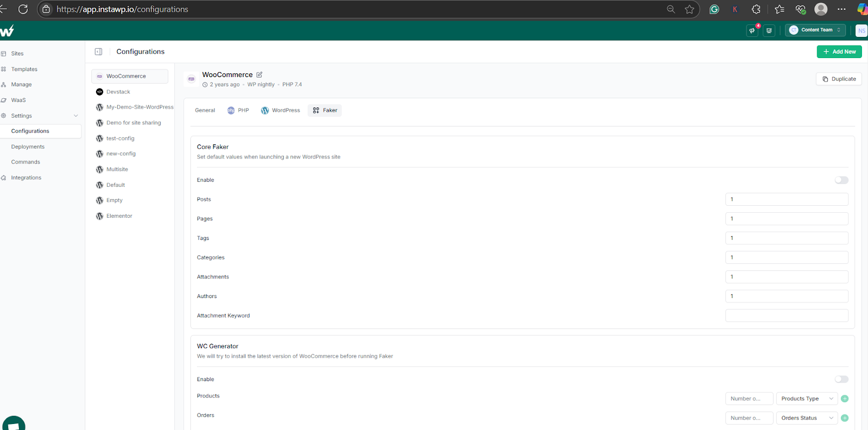Image resolution: width=868 pixels, height=430 pixels.
Task: Click the Add New button
Action: pos(839,52)
